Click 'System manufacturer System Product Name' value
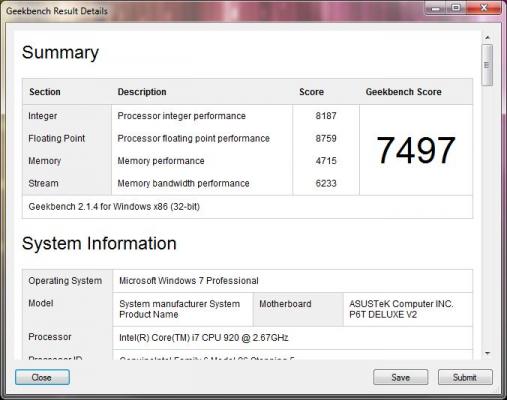The height and width of the screenshot is (400, 507). (179, 309)
